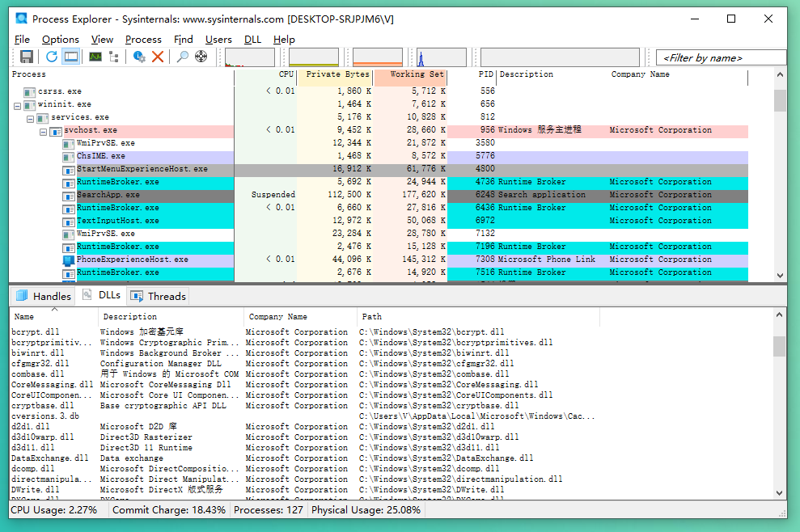Toggle the process tree view icon
The height and width of the screenshot is (532, 800).
(114, 57)
